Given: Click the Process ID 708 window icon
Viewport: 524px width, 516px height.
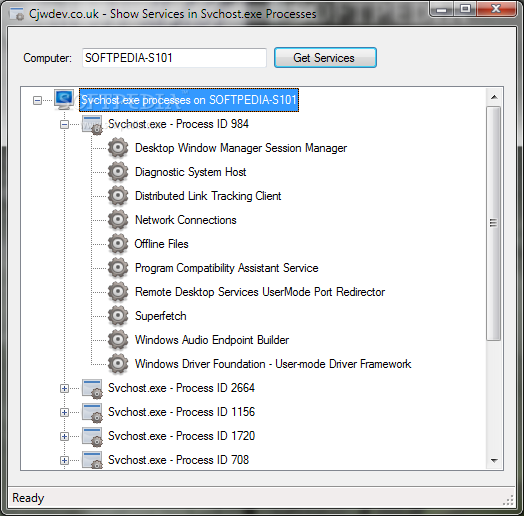Looking at the screenshot, I should 92,460.
